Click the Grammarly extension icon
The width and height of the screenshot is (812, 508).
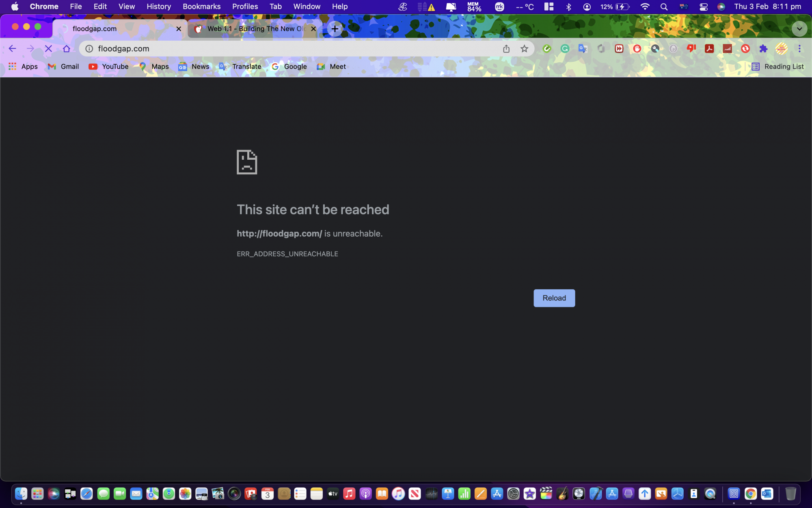point(565,49)
